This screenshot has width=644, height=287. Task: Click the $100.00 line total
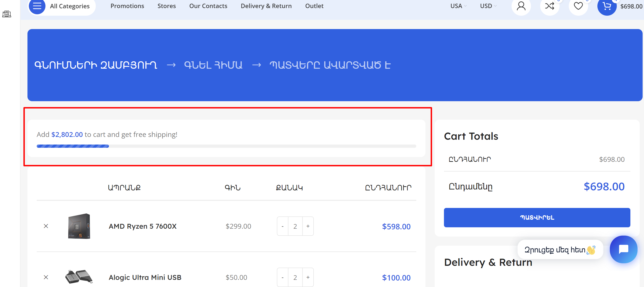tap(396, 278)
